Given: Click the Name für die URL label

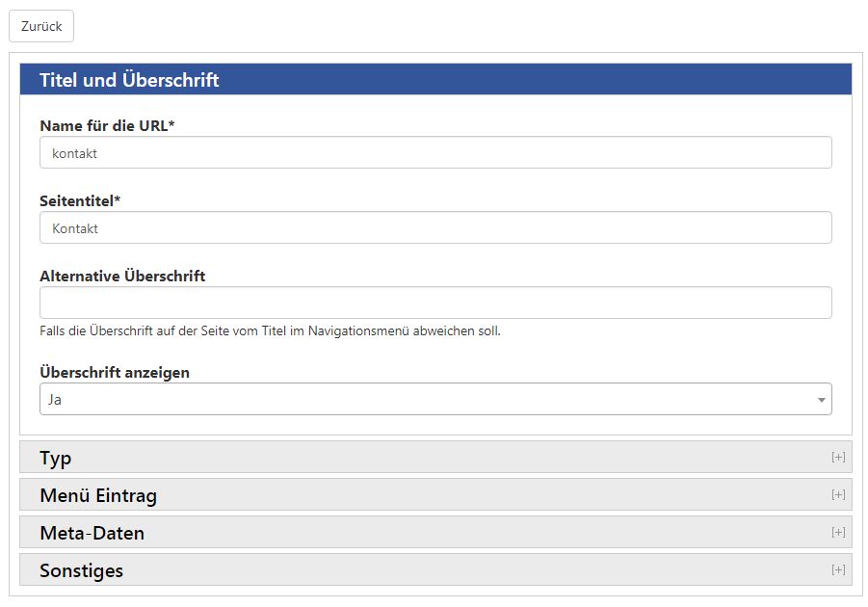Looking at the screenshot, I should click(107, 125).
